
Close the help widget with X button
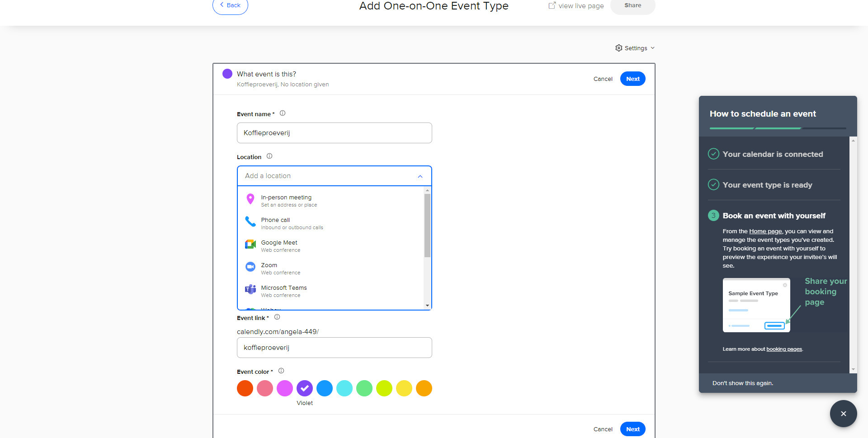pyautogui.click(x=844, y=414)
